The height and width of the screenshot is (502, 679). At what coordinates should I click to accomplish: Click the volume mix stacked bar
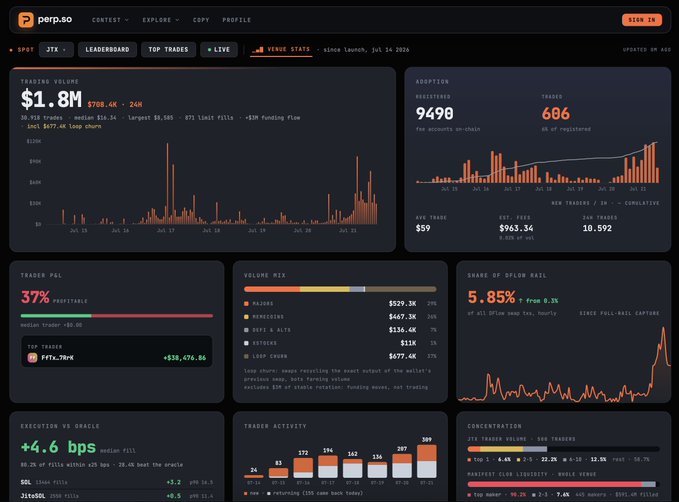tap(340, 289)
